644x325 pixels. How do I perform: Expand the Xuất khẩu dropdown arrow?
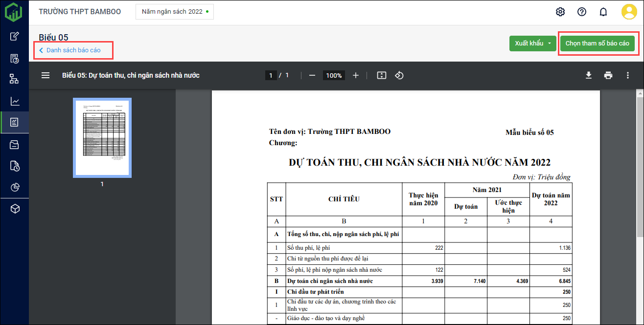(550, 43)
